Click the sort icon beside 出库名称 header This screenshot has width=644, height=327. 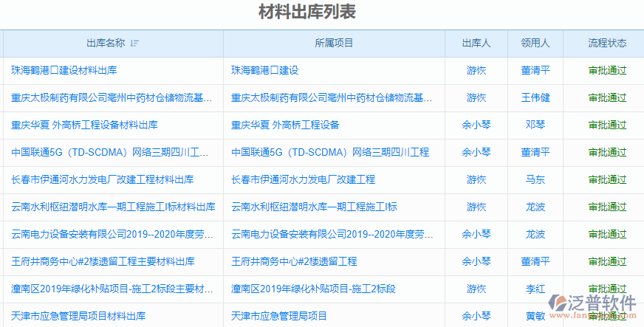tap(134, 44)
